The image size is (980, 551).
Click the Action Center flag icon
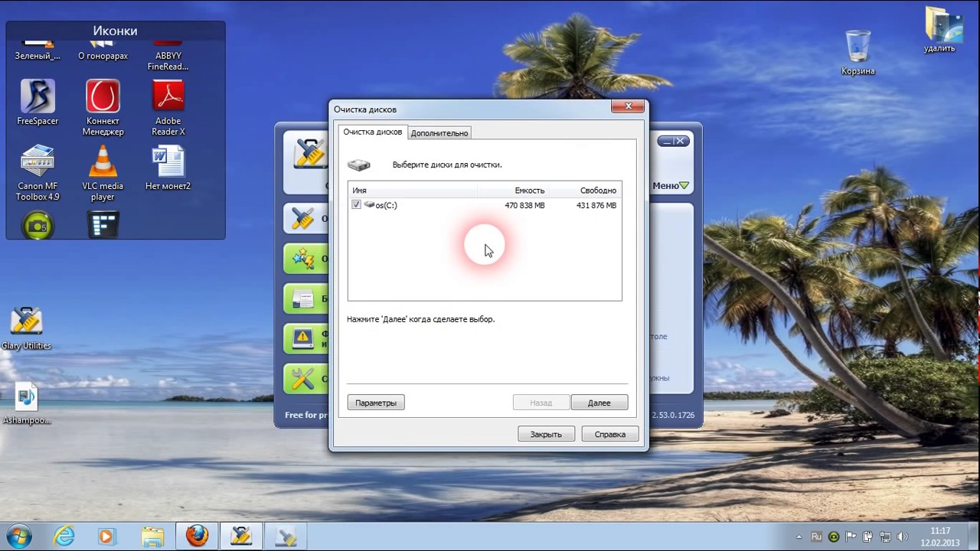click(851, 536)
